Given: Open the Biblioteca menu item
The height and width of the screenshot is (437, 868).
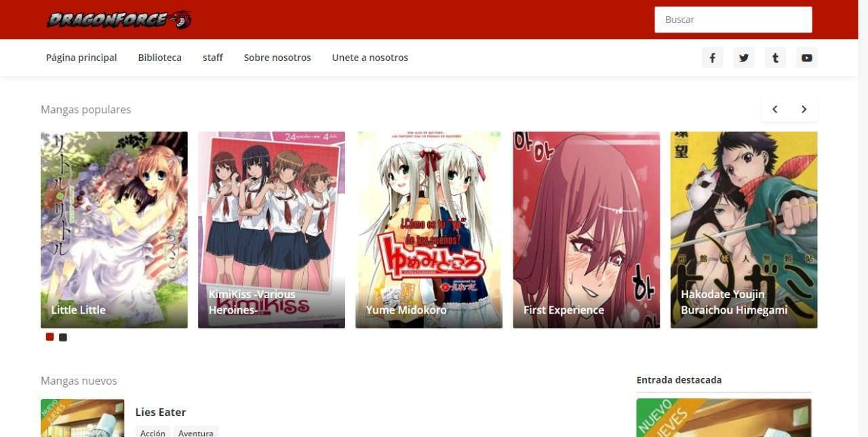Looking at the screenshot, I should (x=159, y=58).
